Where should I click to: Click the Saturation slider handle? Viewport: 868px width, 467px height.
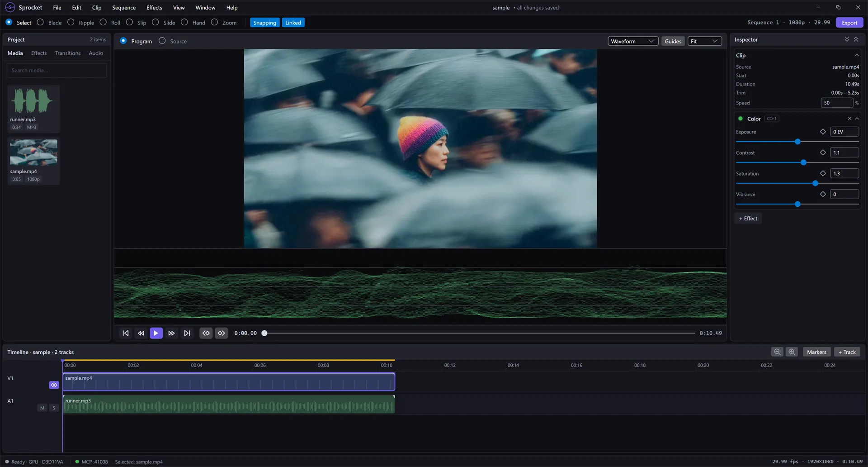pos(815,183)
